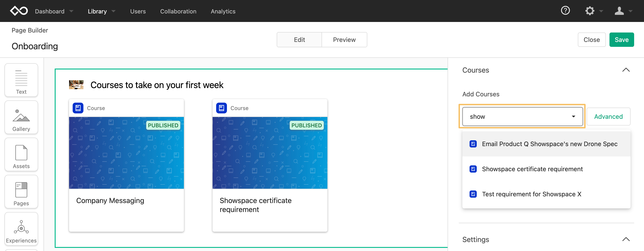Click the icon beside Test requirement option

pos(473,194)
